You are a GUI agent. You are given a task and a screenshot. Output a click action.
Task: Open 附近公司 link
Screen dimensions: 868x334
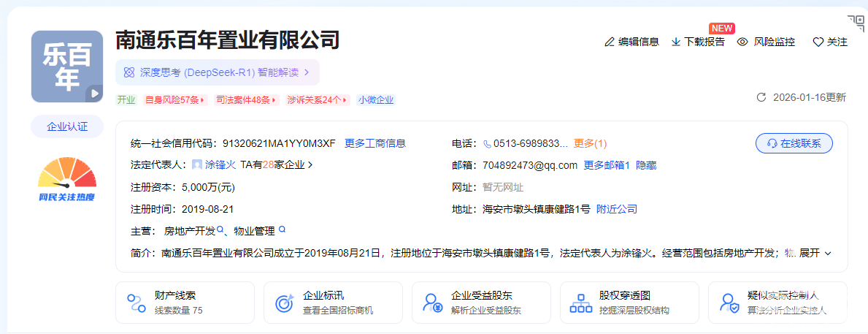[x=617, y=209]
